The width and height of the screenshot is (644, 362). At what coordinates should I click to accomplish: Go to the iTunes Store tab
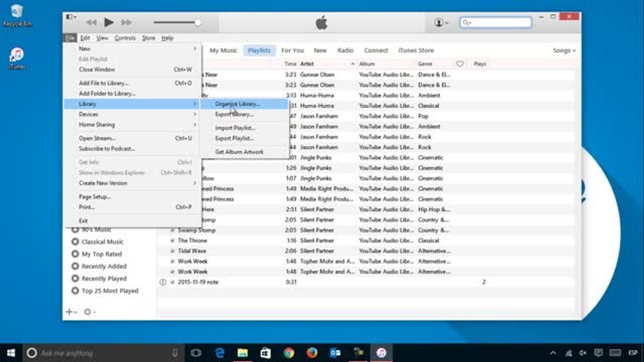click(416, 50)
